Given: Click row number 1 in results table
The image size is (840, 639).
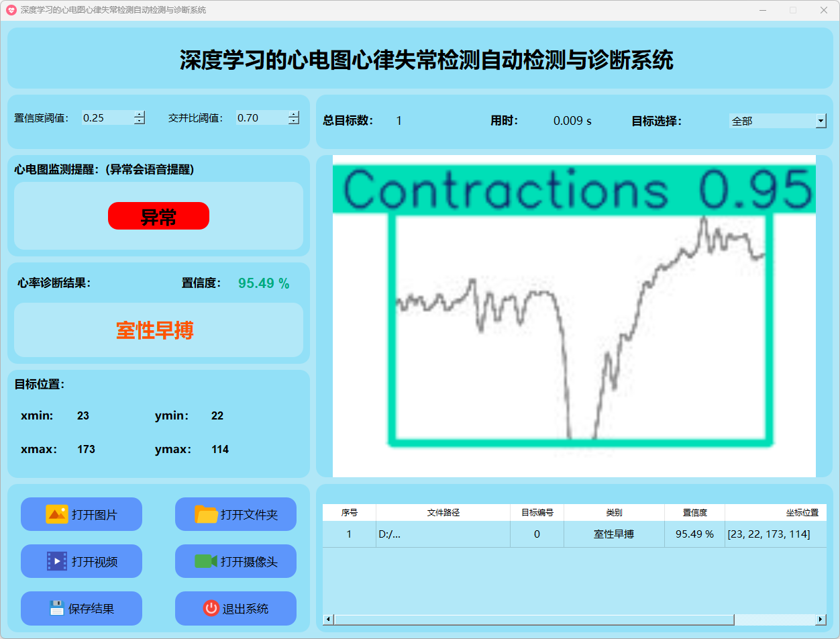Looking at the screenshot, I should (x=349, y=534).
